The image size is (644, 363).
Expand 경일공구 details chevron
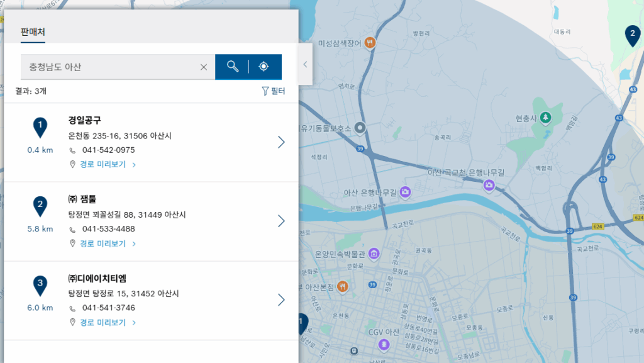click(281, 142)
